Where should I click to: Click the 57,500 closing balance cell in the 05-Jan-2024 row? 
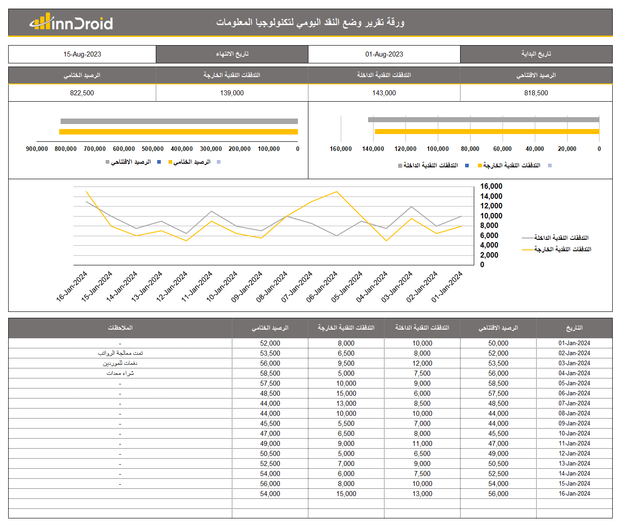click(270, 383)
